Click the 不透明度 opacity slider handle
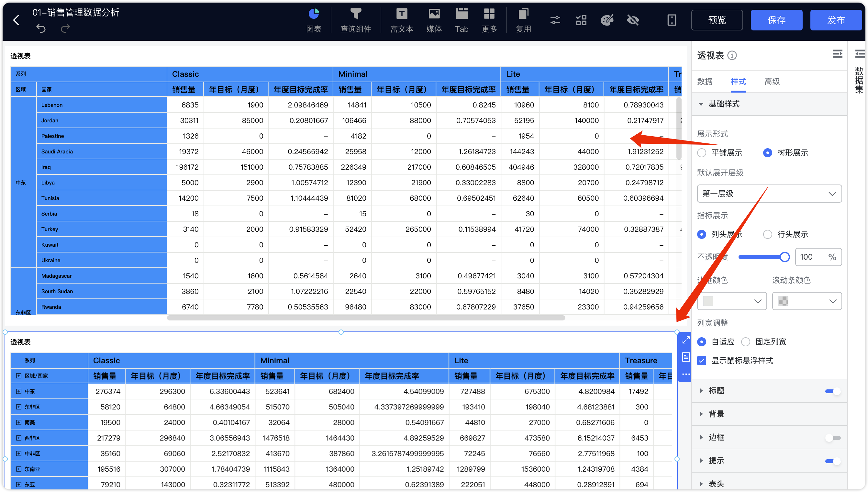 point(785,257)
